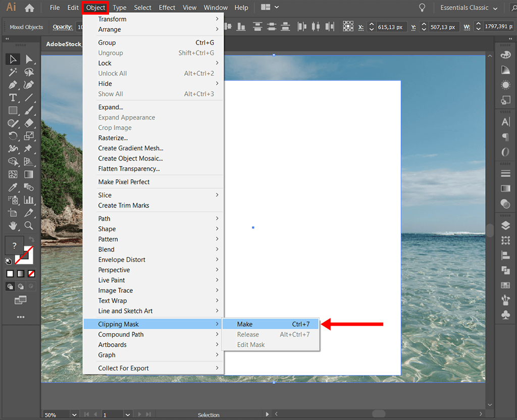Enable Draw Normal mode
This screenshot has width=517, height=420.
click(x=10, y=287)
